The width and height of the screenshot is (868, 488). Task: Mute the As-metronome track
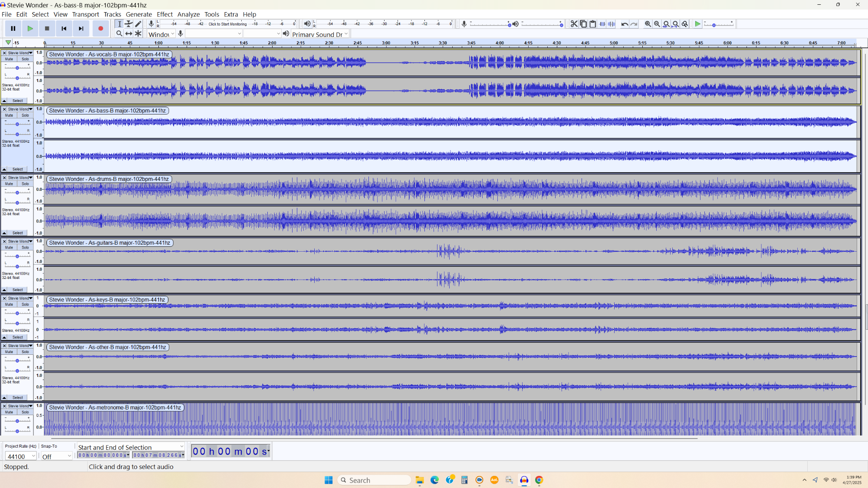point(9,413)
